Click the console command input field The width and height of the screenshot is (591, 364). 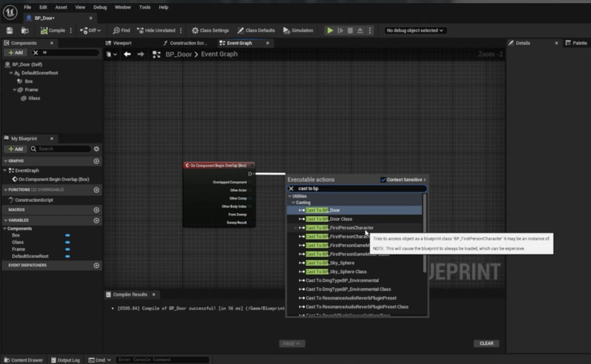coord(162,360)
